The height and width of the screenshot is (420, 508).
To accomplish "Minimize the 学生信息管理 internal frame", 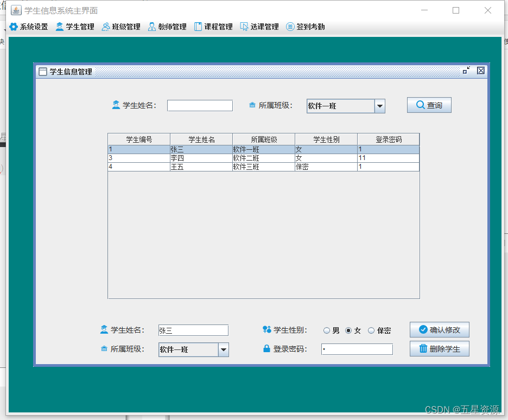I will (467, 70).
